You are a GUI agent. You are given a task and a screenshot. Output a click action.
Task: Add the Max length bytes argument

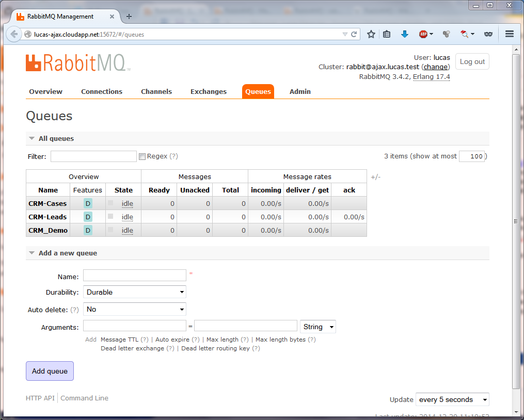tap(280, 340)
